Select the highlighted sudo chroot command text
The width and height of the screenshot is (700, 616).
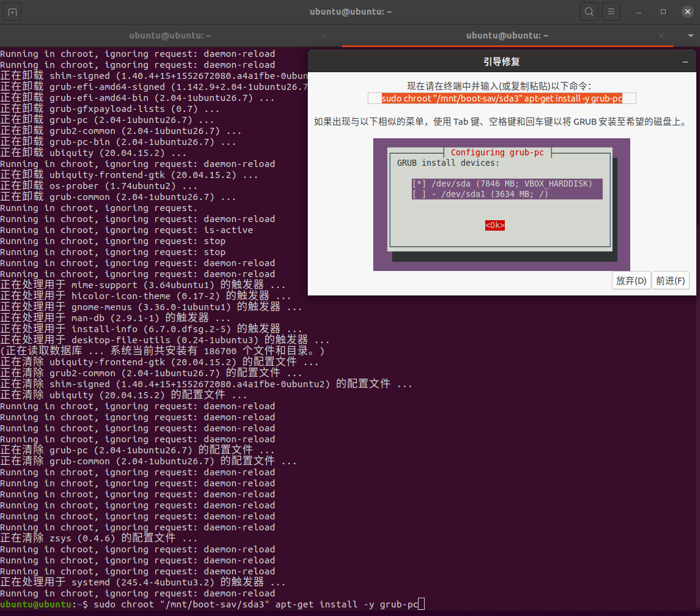click(x=503, y=98)
